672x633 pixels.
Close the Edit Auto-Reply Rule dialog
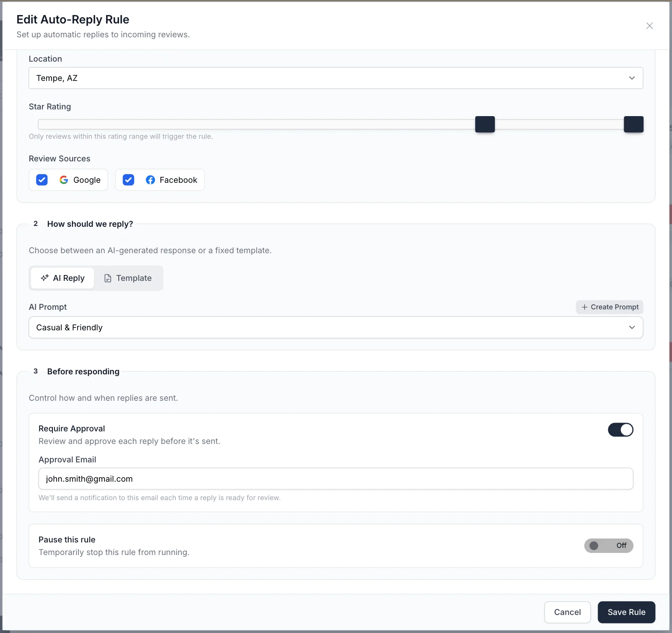pyautogui.click(x=649, y=26)
